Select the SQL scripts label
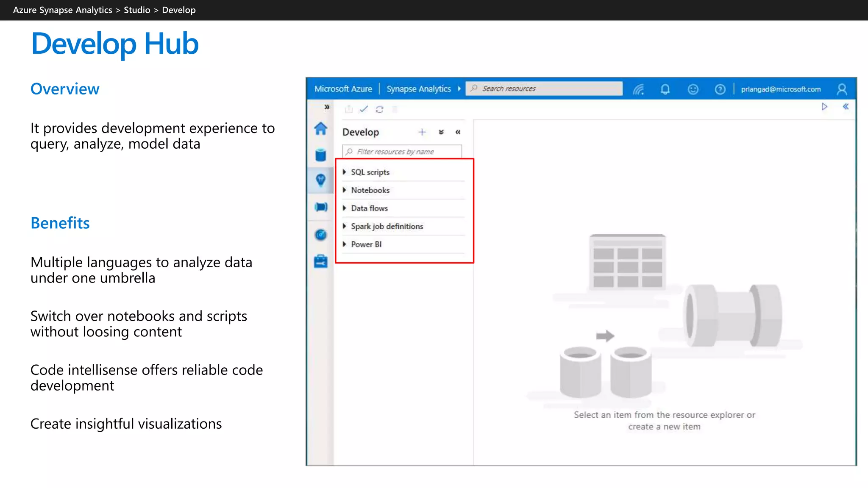Screen dimensions: 868x488 (x=370, y=172)
